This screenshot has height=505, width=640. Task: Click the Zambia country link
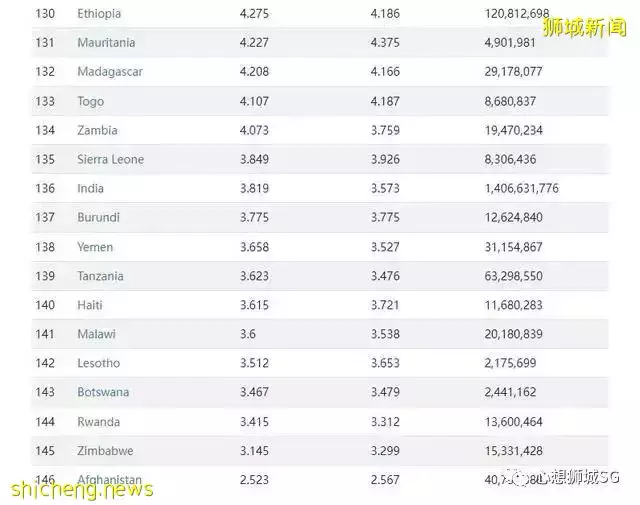pos(97,130)
